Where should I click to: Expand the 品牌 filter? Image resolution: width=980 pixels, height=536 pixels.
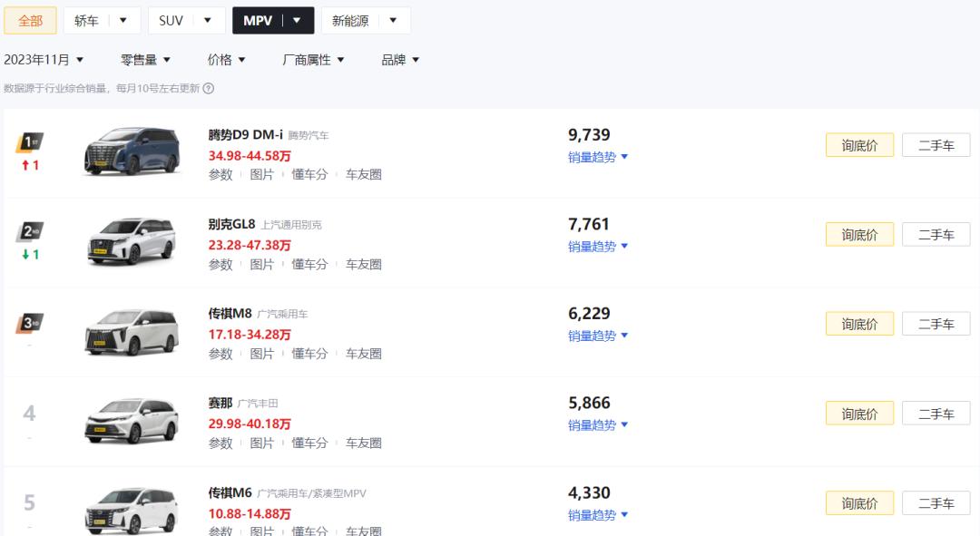pyautogui.click(x=400, y=60)
